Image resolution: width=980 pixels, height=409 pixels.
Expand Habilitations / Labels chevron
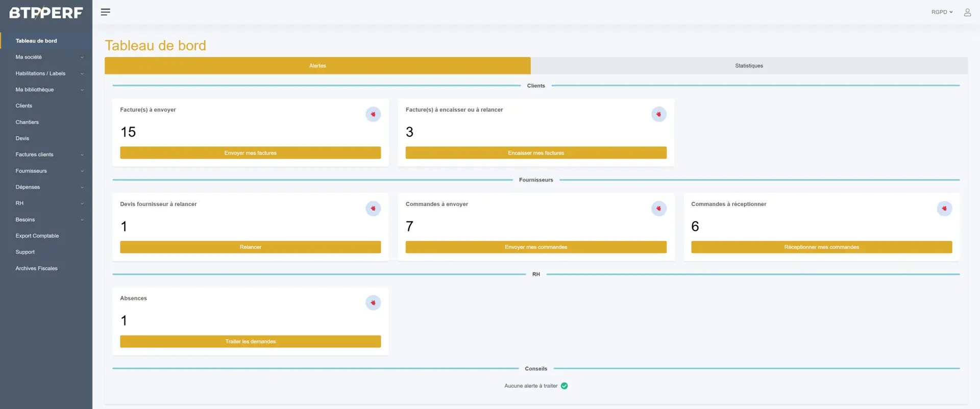[x=82, y=74]
